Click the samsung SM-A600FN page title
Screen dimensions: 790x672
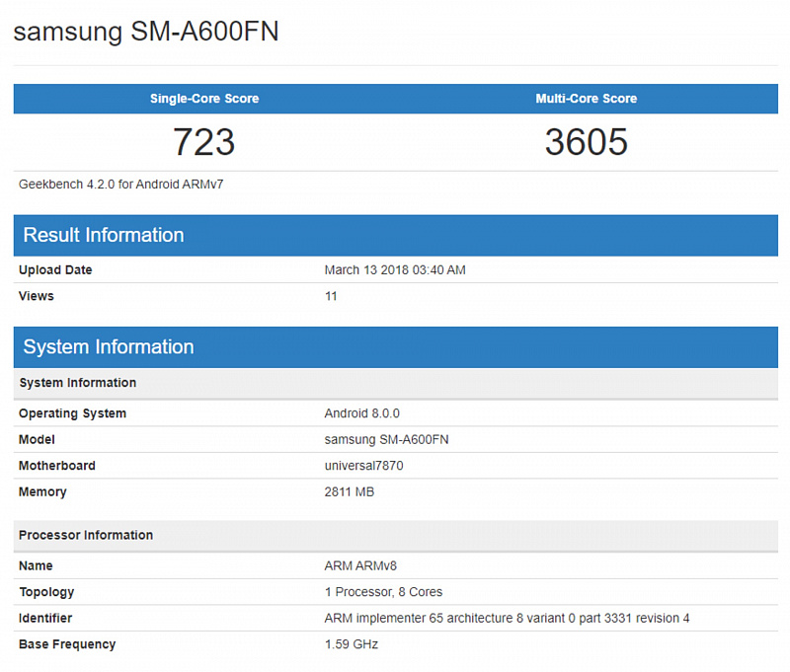point(146,32)
